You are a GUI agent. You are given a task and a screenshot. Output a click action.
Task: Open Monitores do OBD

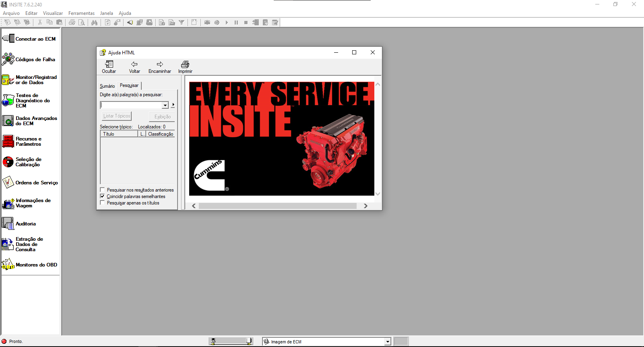[30, 265]
